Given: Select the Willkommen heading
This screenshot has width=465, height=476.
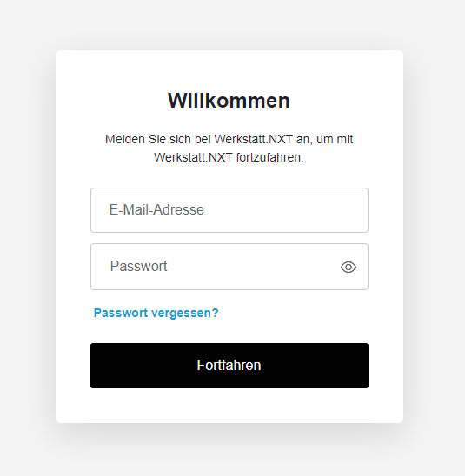Looking at the screenshot, I should coord(229,101).
